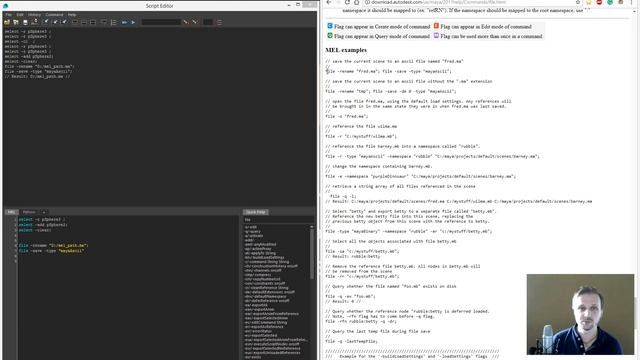
Task: Click the browser Reload icon
Action: [x=347, y=2]
